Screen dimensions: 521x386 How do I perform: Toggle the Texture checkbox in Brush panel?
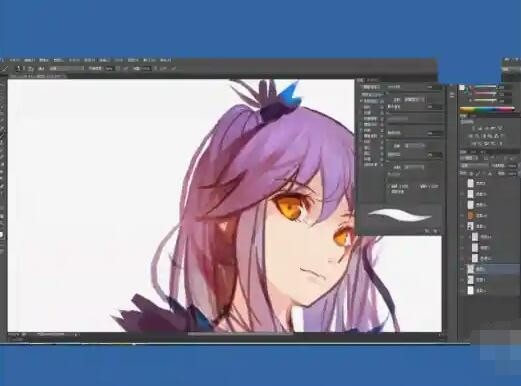tap(362, 113)
